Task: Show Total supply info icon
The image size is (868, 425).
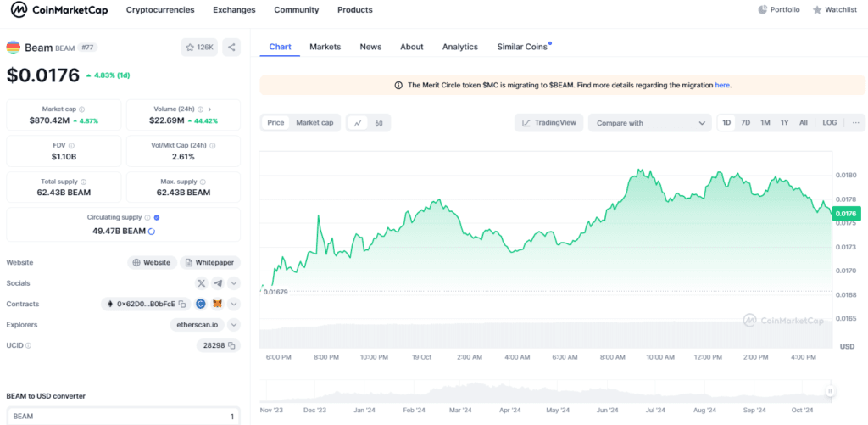Action: pos(83,182)
